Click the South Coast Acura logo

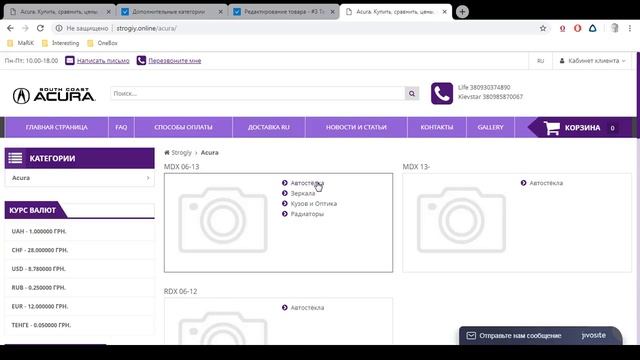(x=54, y=96)
